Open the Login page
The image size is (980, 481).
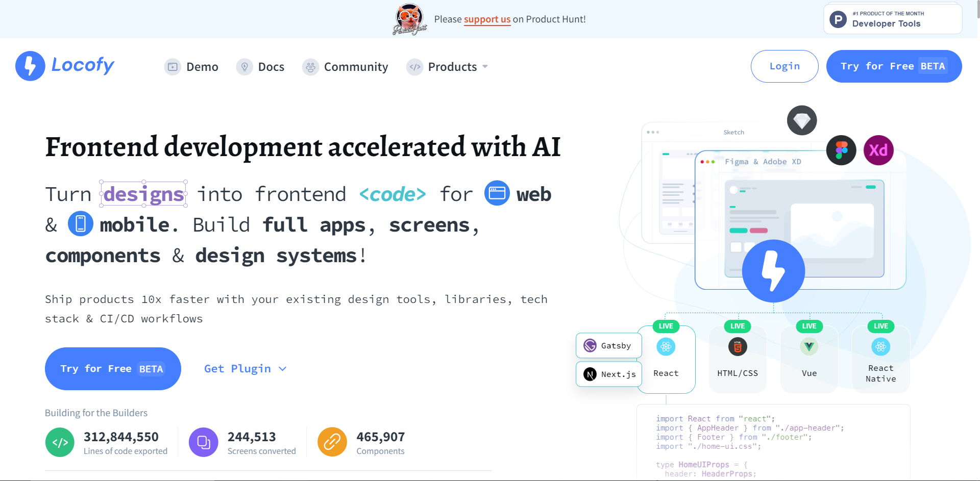click(785, 66)
